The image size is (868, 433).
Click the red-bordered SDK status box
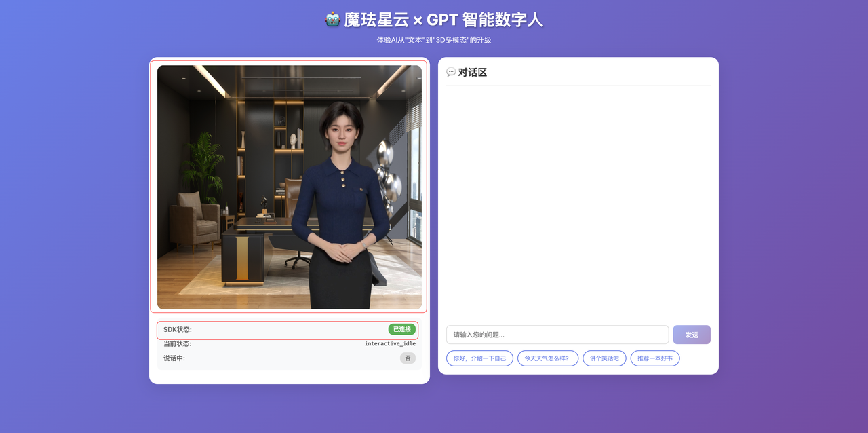pos(288,329)
